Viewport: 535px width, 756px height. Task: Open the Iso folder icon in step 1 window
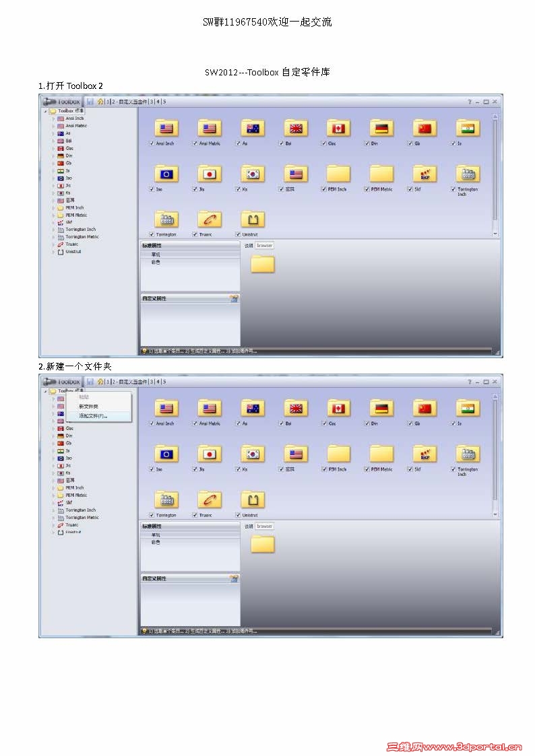[166, 174]
